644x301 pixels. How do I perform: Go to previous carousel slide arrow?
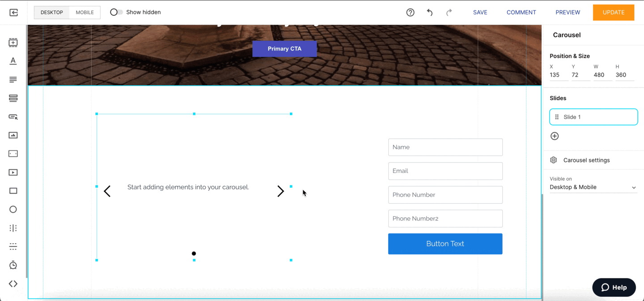pyautogui.click(x=107, y=191)
